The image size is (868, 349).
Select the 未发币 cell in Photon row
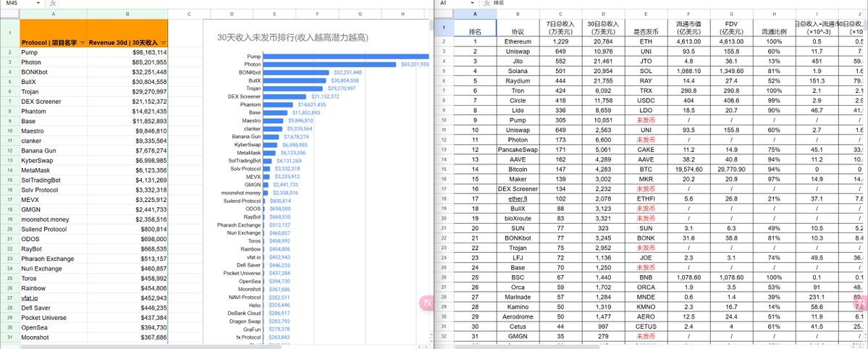point(646,140)
